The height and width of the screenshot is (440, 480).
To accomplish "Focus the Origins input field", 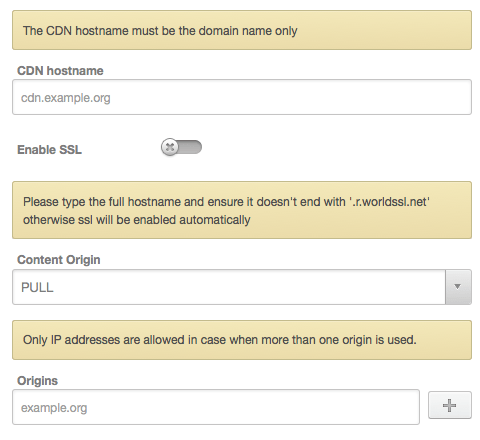I will coord(216,407).
